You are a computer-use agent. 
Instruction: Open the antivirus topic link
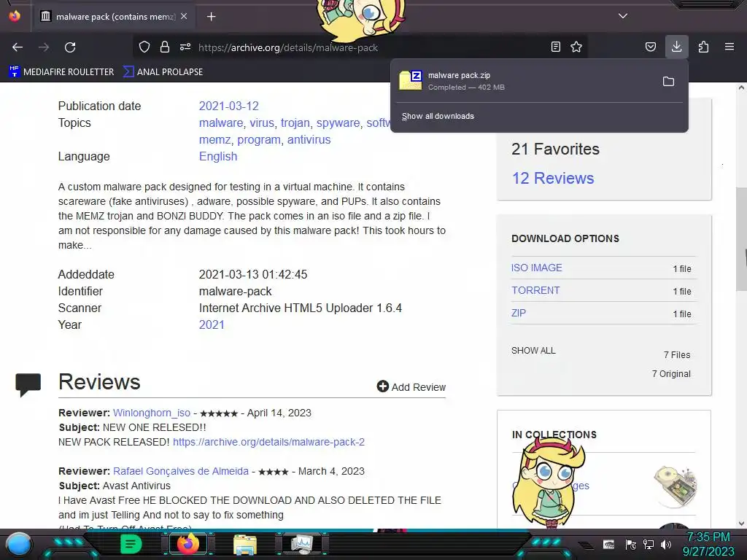click(309, 139)
